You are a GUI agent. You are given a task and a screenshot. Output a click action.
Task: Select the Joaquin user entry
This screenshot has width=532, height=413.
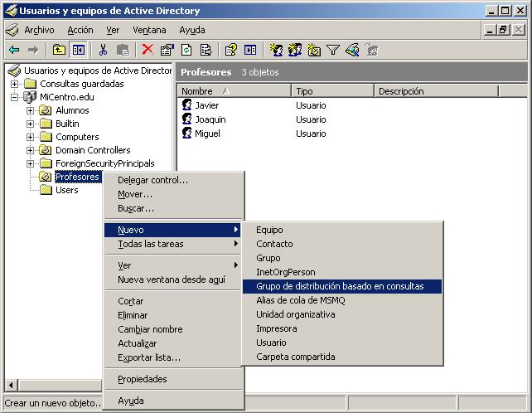pos(210,119)
